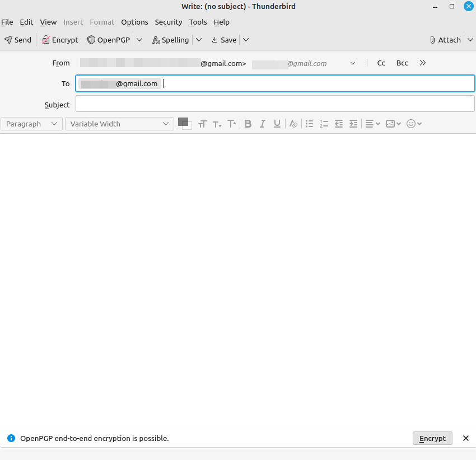476x460 pixels.
Task: Maximize the Thunderbird Write window
Action: 452,6
